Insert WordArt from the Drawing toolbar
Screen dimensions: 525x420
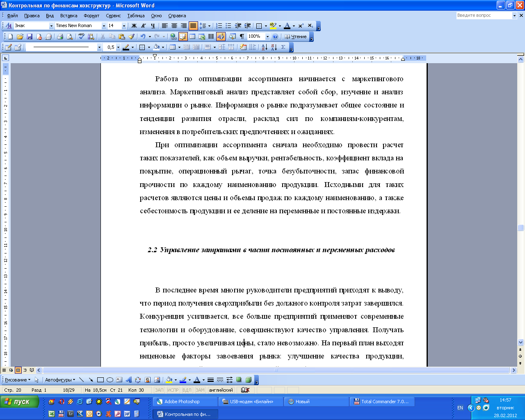[129, 380]
